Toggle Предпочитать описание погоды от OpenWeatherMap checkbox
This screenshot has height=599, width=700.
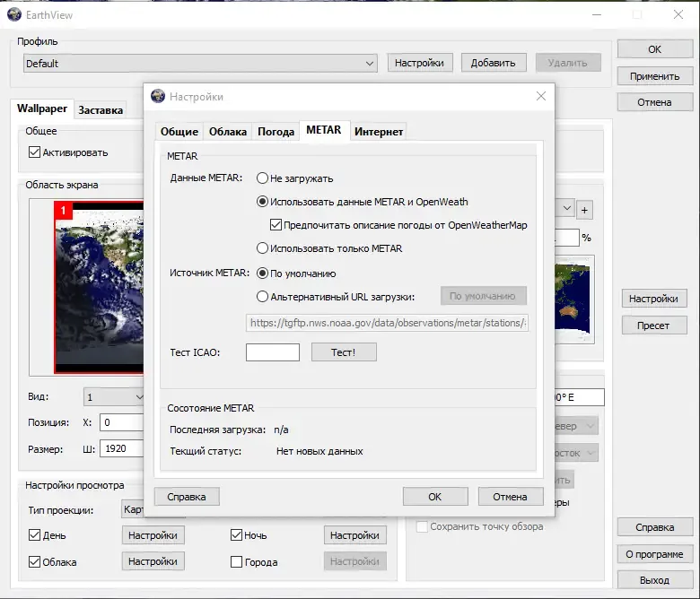coord(276,225)
